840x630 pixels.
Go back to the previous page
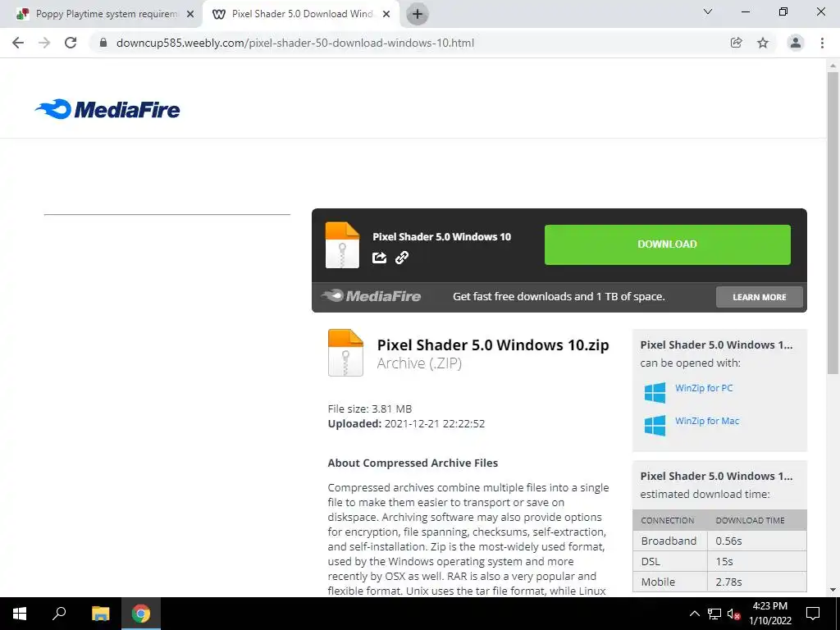point(18,43)
